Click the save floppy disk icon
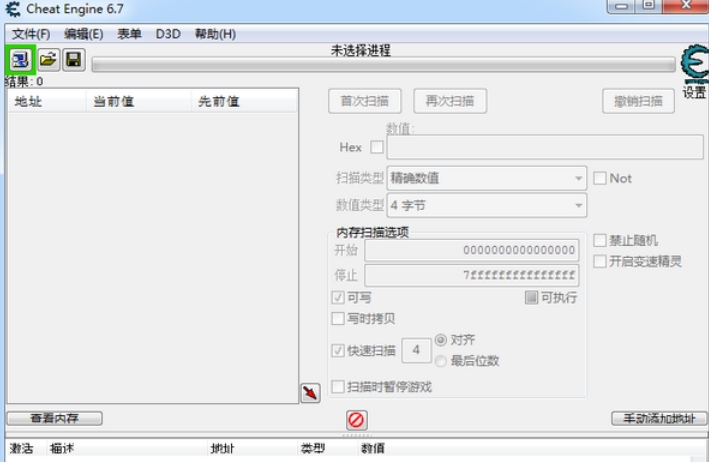 (74, 60)
